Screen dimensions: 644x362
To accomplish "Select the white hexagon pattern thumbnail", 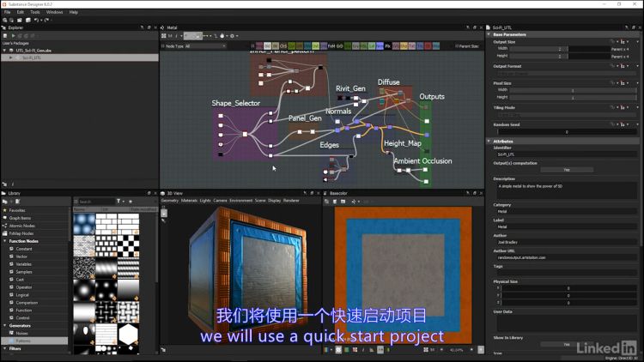I will [x=128, y=335].
